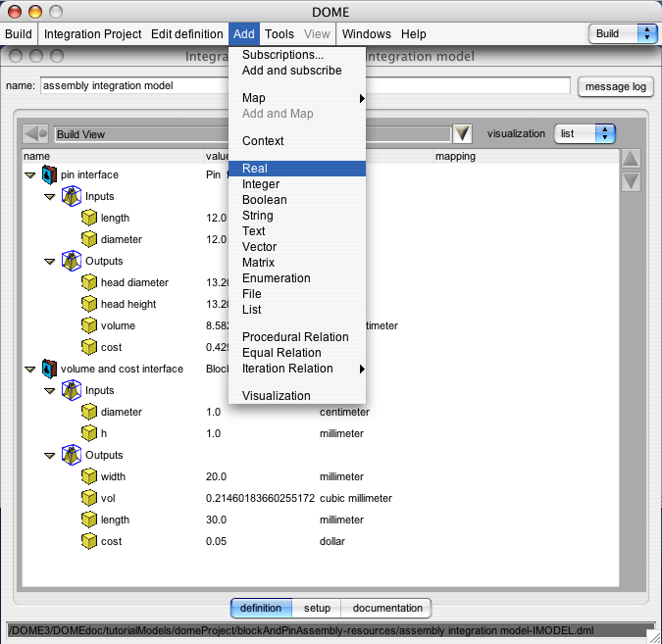Click the cube icon for diameter valued 12.0
Screen dimensions: 662x644
pyautogui.click(x=89, y=239)
